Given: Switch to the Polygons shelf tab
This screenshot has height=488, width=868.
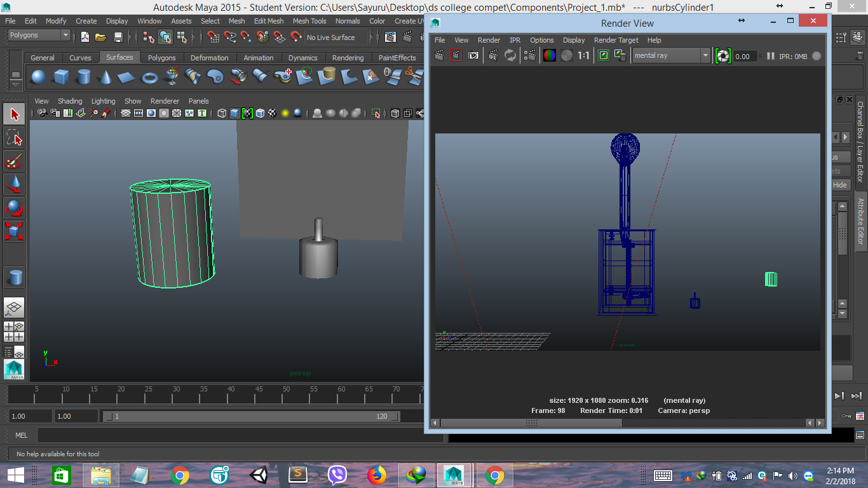Looking at the screenshot, I should (x=161, y=57).
